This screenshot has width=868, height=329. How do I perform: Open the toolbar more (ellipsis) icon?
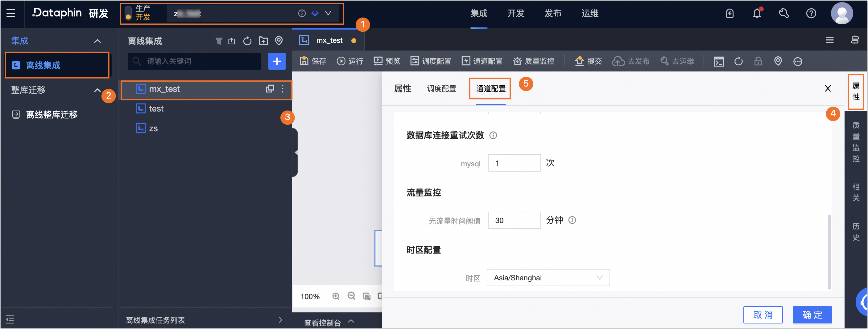(798, 61)
